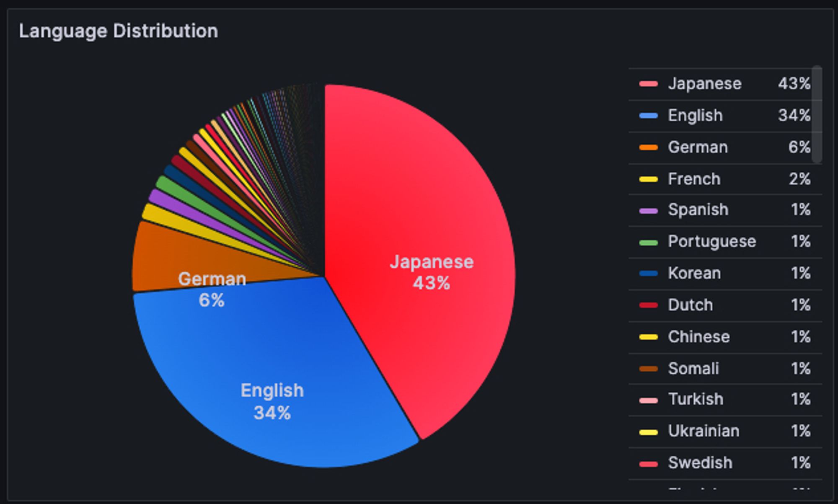Click the Korean blue legend swatch
Image resolution: width=838 pixels, height=504 pixels.
pyautogui.click(x=648, y=274)
